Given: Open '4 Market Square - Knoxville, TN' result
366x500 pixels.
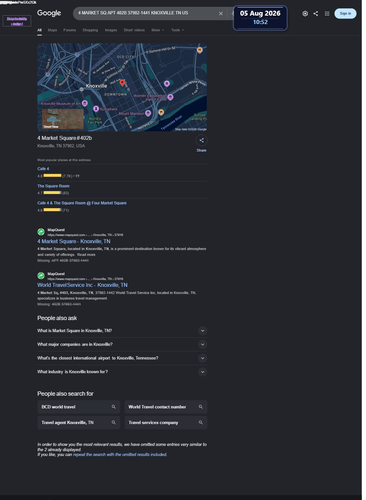Looking at the screenshot, I should [74, 241].
